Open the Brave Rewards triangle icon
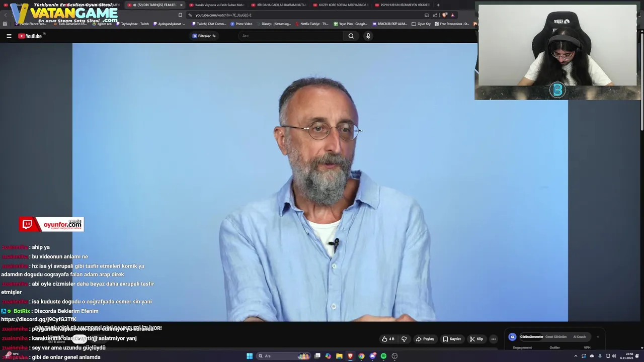644x362 pixels. click(x=452, y=15)
